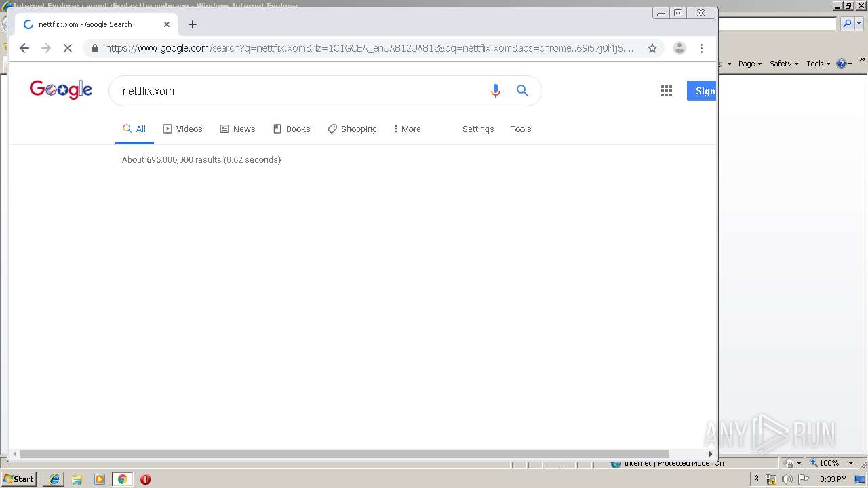Open search provider dropdown in Internet Explorer
The width and height of the screenshot is (868, 488).
click(x=859, y=24)
